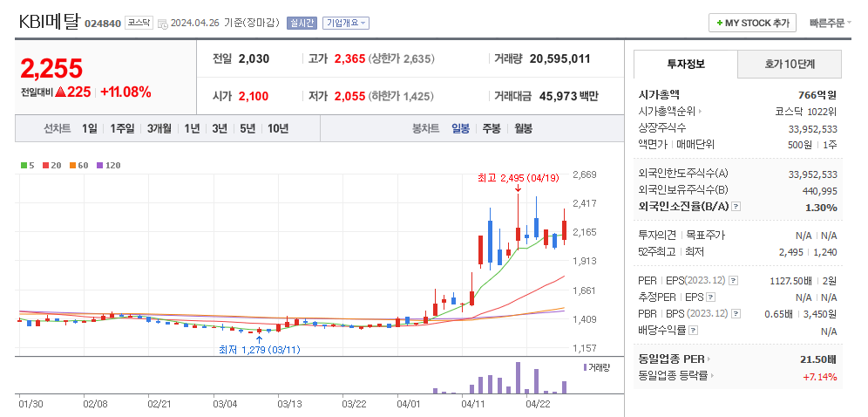Click the red 20-day moving average swatch

pos(44,165)
